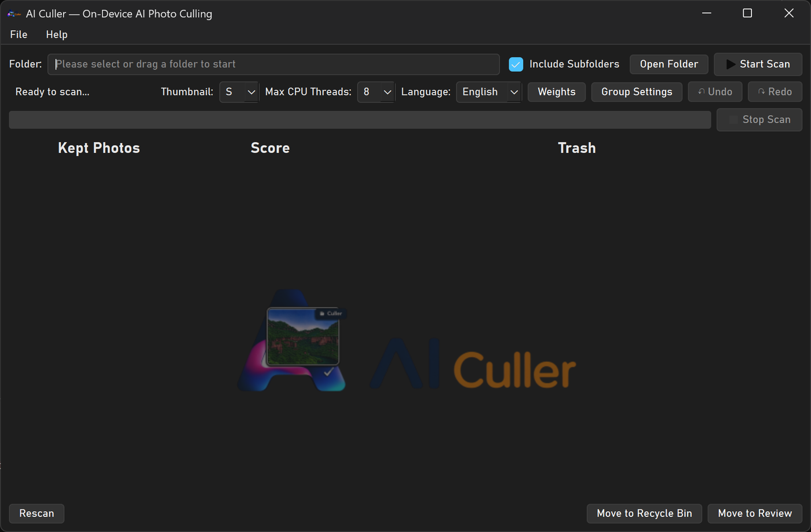Close the AI Culler window

788,13
